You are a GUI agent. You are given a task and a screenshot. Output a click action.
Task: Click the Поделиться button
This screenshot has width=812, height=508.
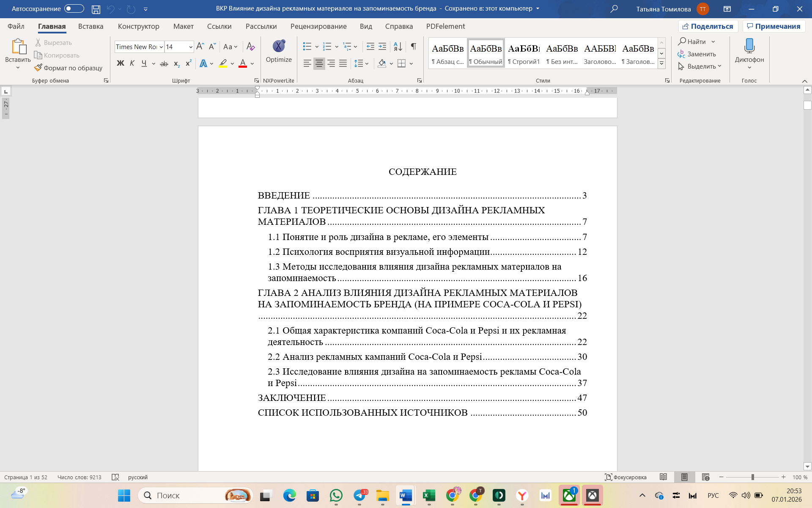click(x=708, y=26)
